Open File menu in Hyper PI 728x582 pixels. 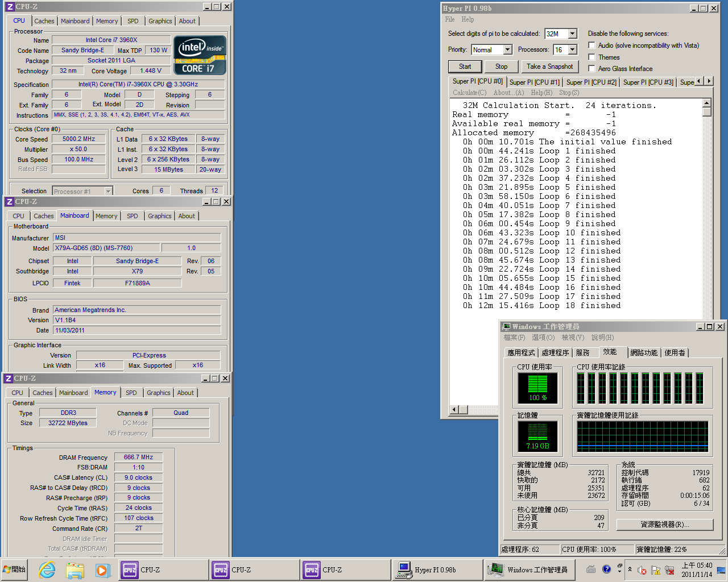click(450, 19)
